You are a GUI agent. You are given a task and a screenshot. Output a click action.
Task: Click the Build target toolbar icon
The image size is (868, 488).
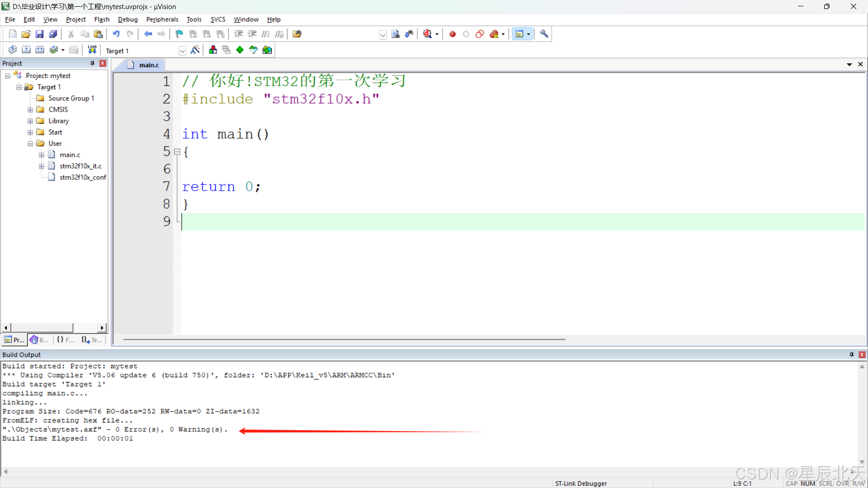26,50
